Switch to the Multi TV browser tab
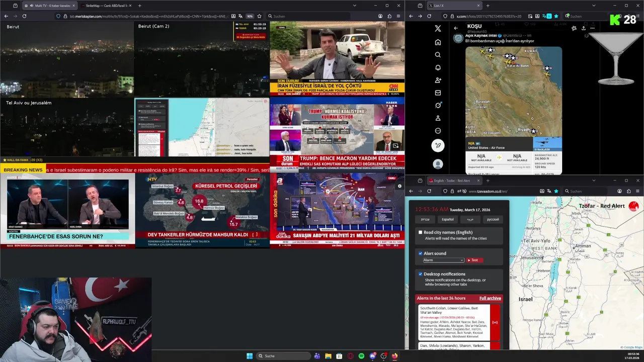Viewport: 644px width, 362px height. click(x=49, y=6)
